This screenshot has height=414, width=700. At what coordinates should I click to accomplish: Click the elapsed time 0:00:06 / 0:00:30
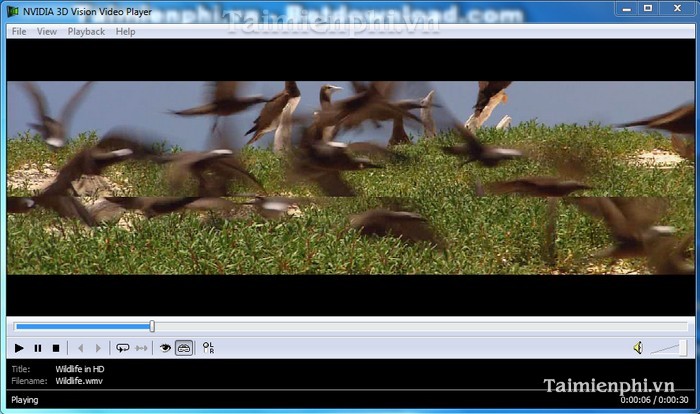click(x=654, y=400)
